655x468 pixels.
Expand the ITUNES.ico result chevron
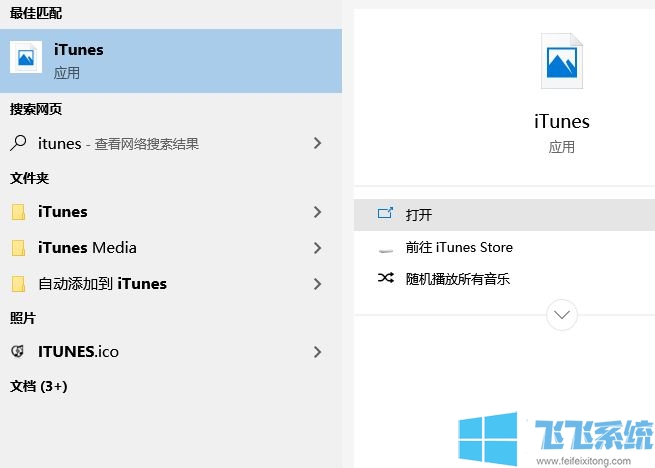pyautogui.click(x=317, y=352)
